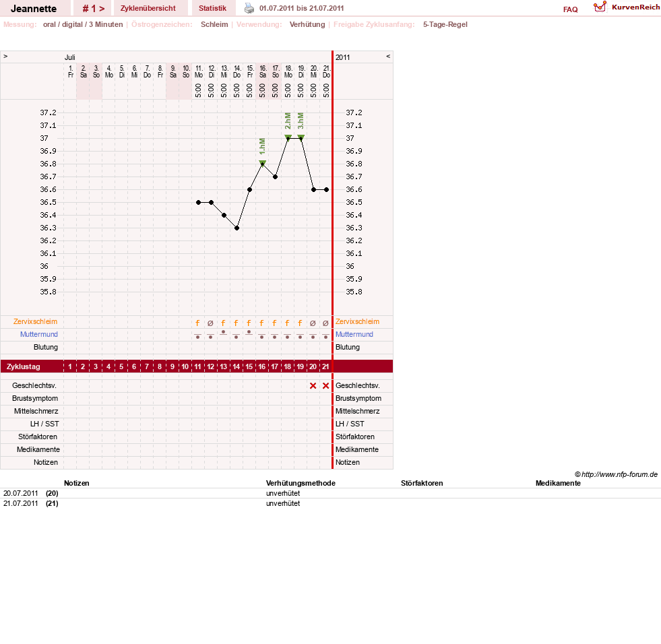
Task: Select Zyklustag 21 cell
Action: [x=326, y=366]
